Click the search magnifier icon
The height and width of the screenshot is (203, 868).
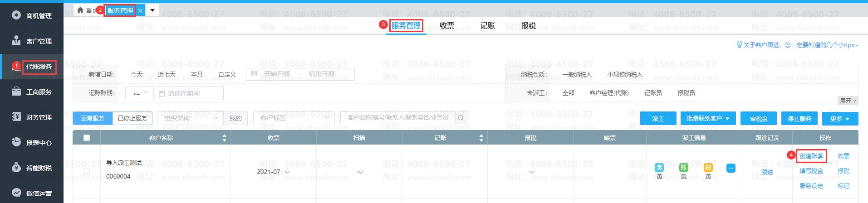(461, 118)
